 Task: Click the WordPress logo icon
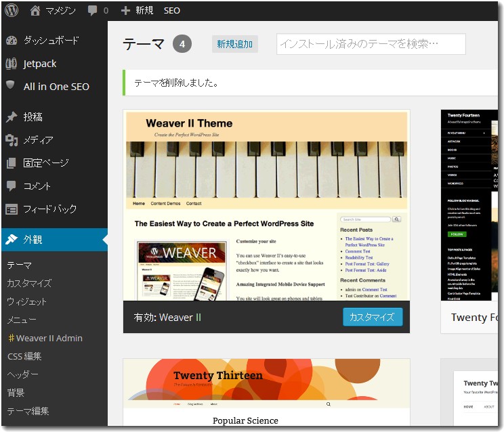[x=12, y=10]
